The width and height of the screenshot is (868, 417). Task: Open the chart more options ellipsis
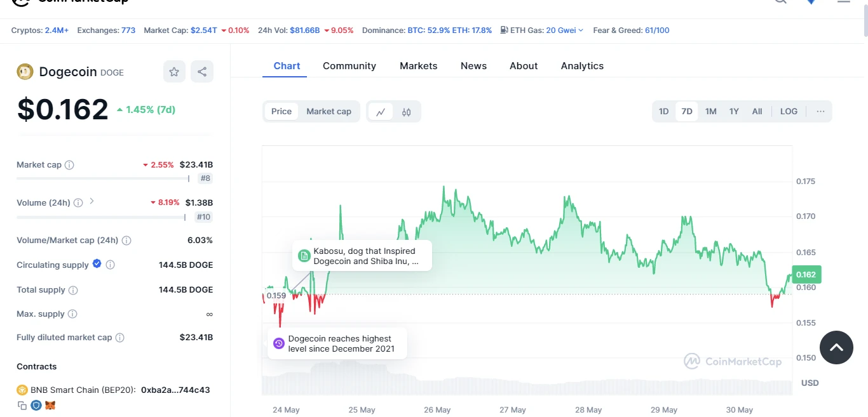pos(820,112)
